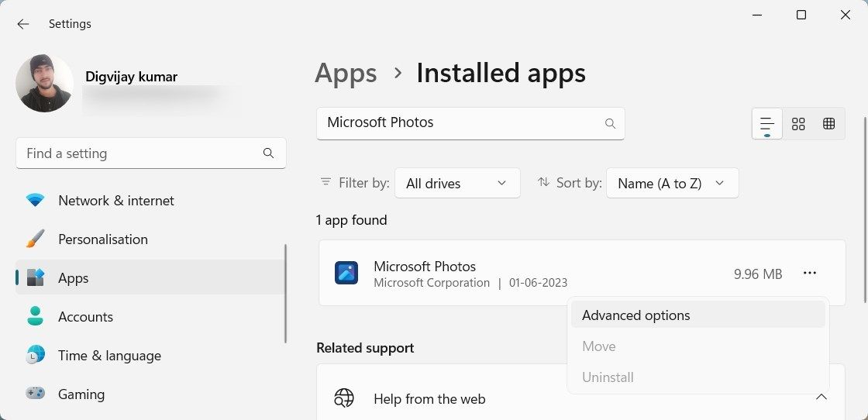868x420 pixels.
Task: Click the Digvijay kumar profile picture
Action: [44, 83]
